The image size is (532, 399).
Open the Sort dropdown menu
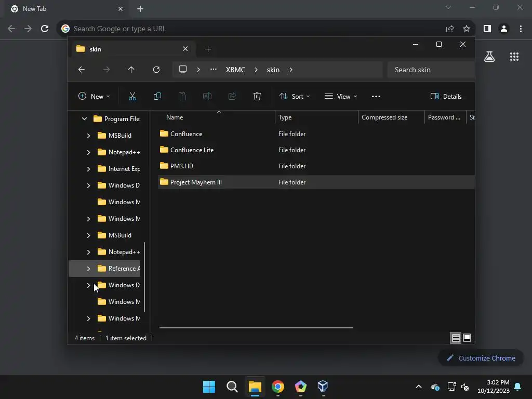coord(295,96)
